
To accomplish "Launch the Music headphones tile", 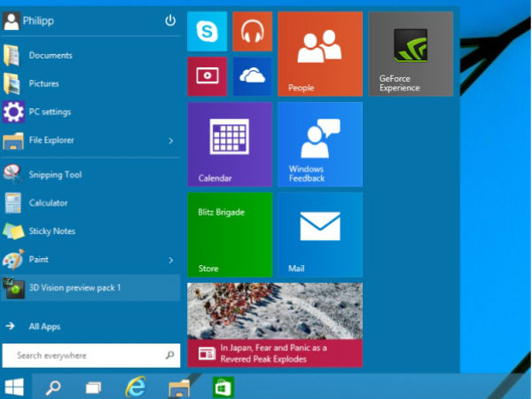I will pos(252,32).
